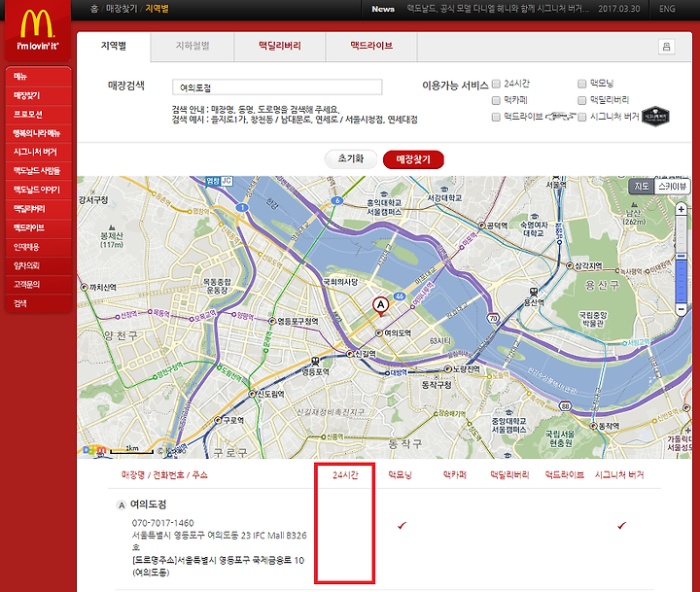
Task: Click the 맥모닝 column header in the results
Action: (x=400, y=475)
